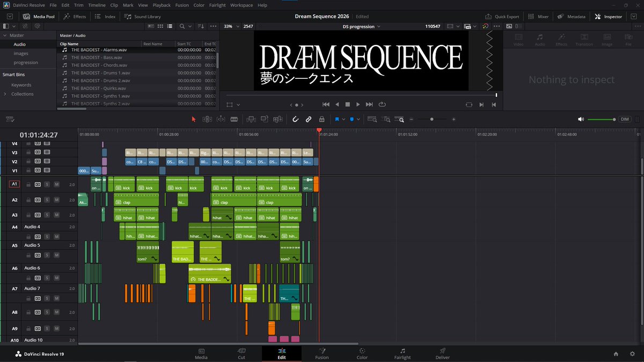644x362 pixels.
Task: Click the speaker mute icon
Action: (581, 119)
